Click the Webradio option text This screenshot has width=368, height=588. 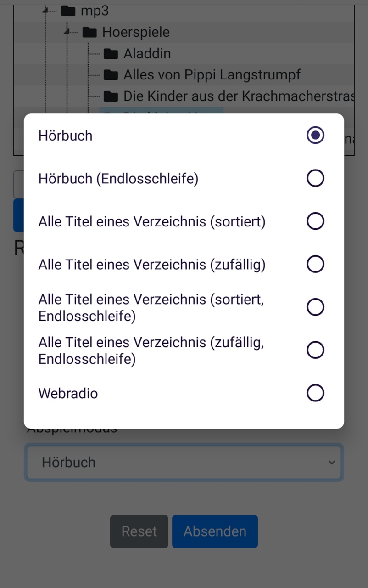(x=68, y=394)
